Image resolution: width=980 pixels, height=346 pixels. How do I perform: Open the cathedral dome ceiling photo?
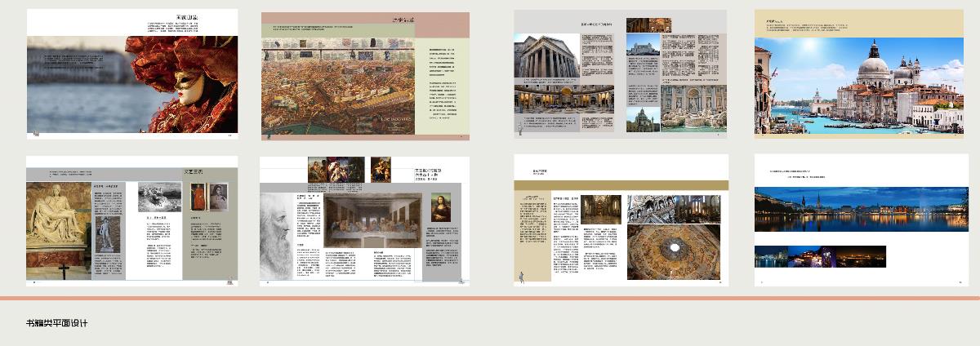pos(675,252)
